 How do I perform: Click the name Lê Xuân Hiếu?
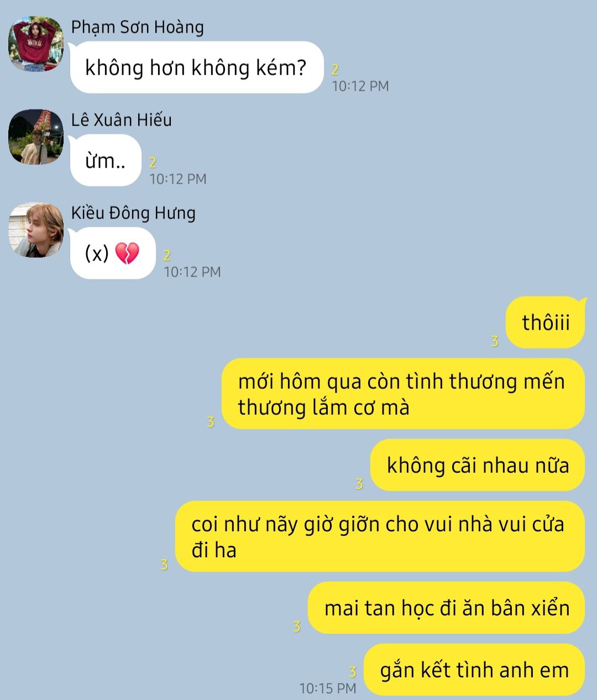click(x=122, y=120)
